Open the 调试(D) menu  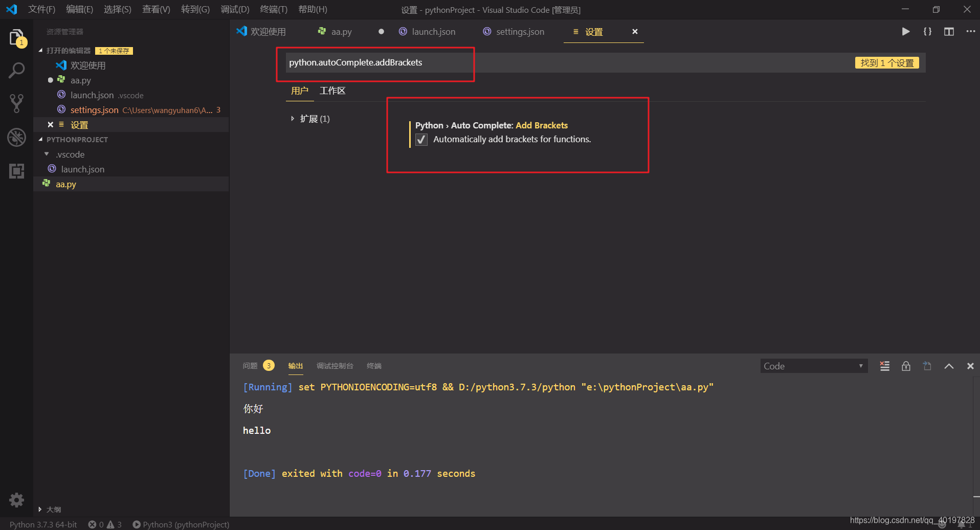point(235,9)
